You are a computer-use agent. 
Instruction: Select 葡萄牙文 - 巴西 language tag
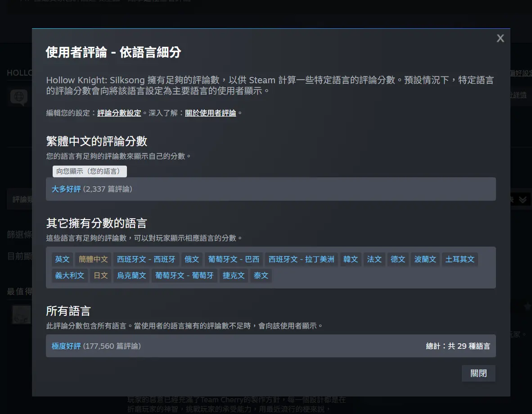[x=234, y=259]
